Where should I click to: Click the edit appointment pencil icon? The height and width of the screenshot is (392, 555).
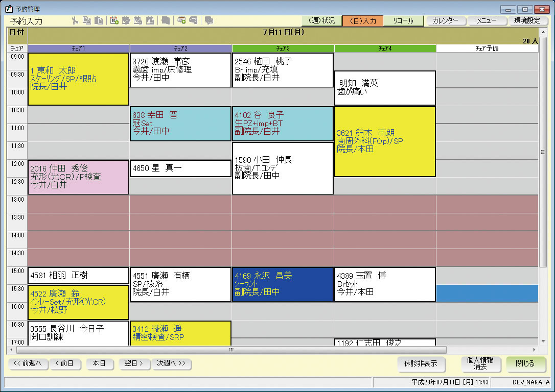126,21
